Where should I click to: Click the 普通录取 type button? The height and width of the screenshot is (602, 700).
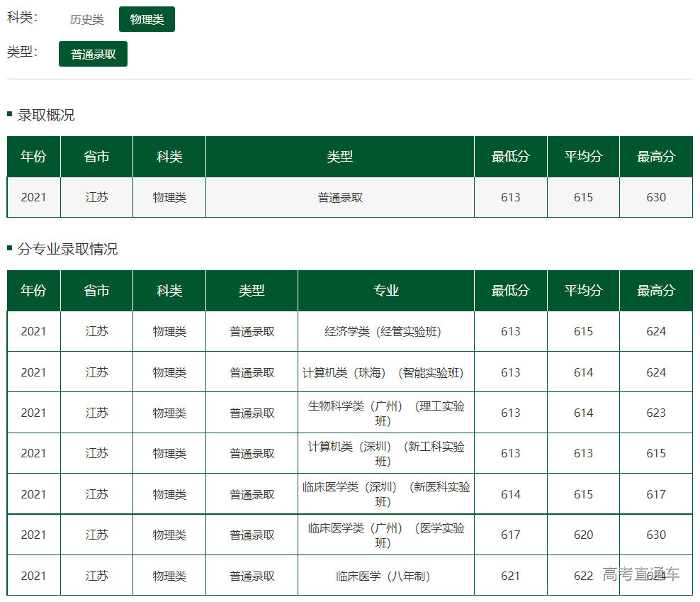click(x=93, y=54)
